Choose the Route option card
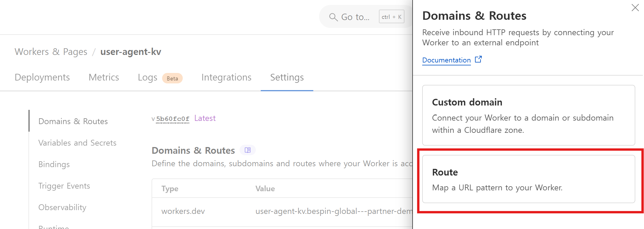 tap(528, 179)
